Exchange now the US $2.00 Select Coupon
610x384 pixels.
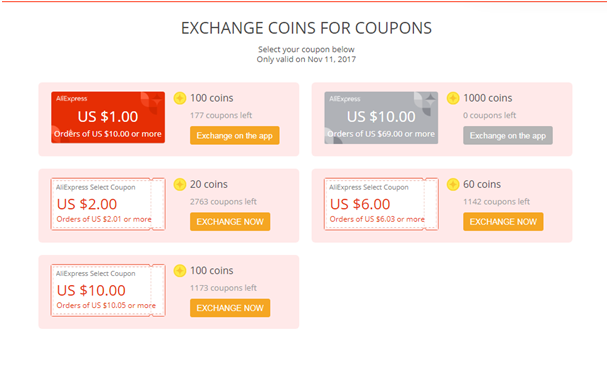(230, 222)
